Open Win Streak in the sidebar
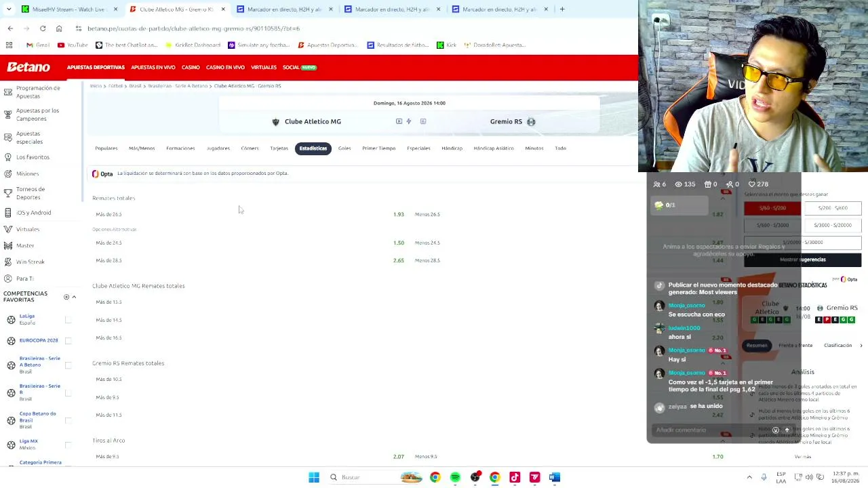Image resolution: width=868 pixels, height=488 pixels. pyautogui.click(x=31, y=262)
